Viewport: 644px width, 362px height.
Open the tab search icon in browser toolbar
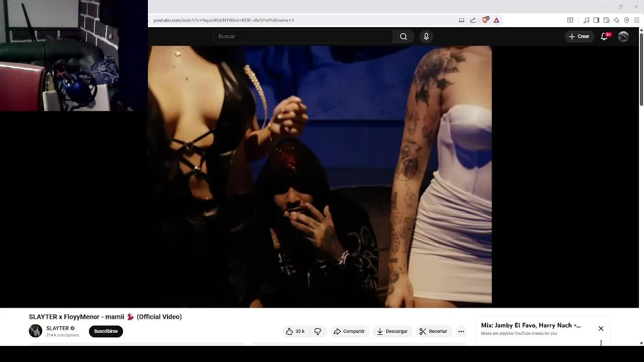point(570,20)
